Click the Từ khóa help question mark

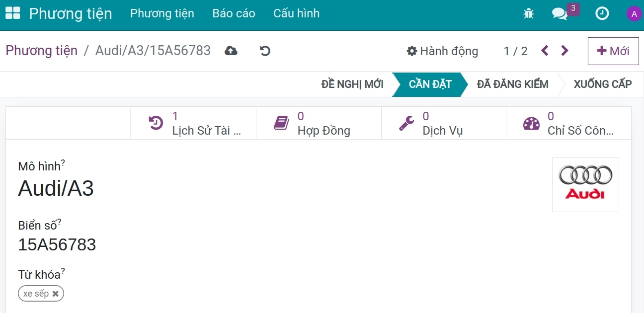click(x=63, y=271)
